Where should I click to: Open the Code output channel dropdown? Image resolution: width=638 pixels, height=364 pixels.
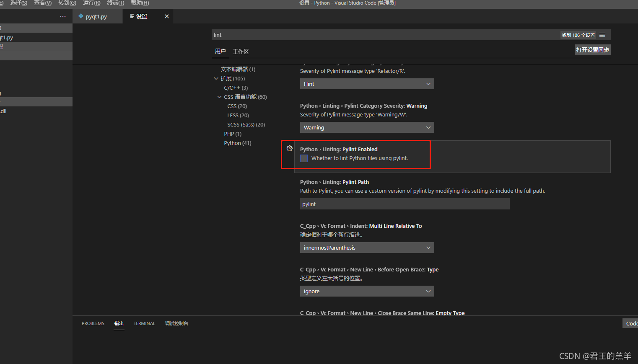[630, 323]
